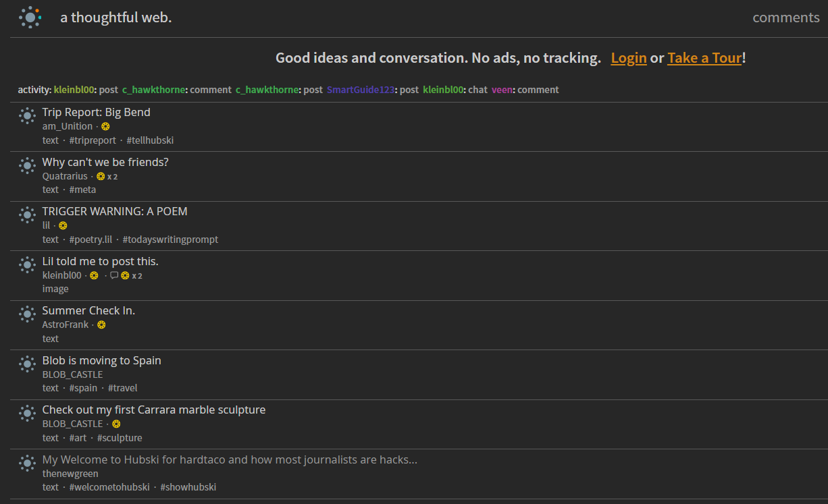Select the #poetry.lil tag
Viewport: 828px width, 504px height.
coord(90,240)
